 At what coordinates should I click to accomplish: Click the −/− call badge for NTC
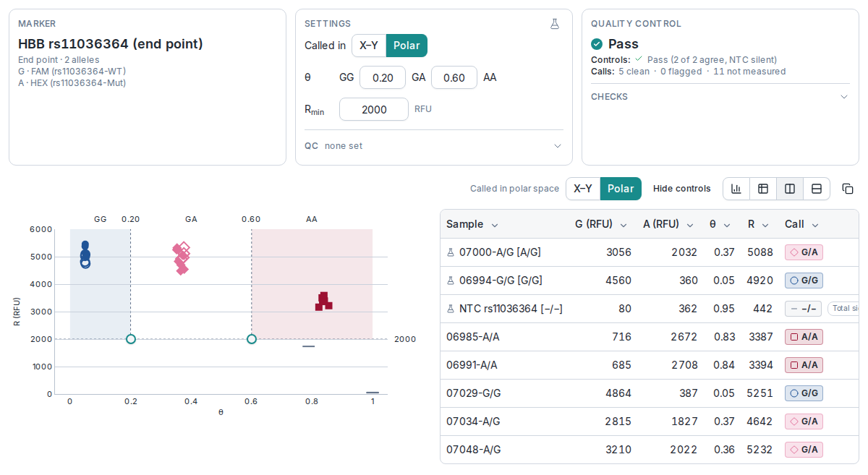tap(803, 309)
